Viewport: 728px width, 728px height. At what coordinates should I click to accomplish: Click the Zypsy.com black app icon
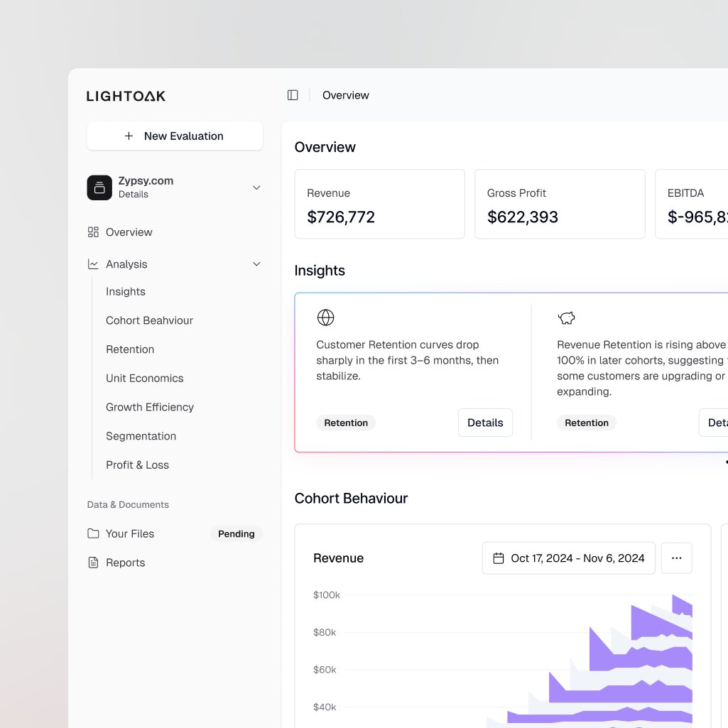pyautogui.click(x=99, y=188)
